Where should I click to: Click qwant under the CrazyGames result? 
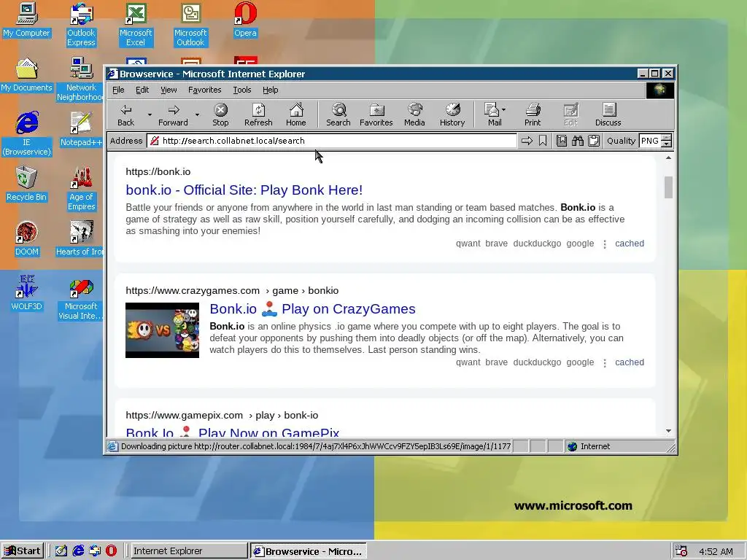coord(468,362)
